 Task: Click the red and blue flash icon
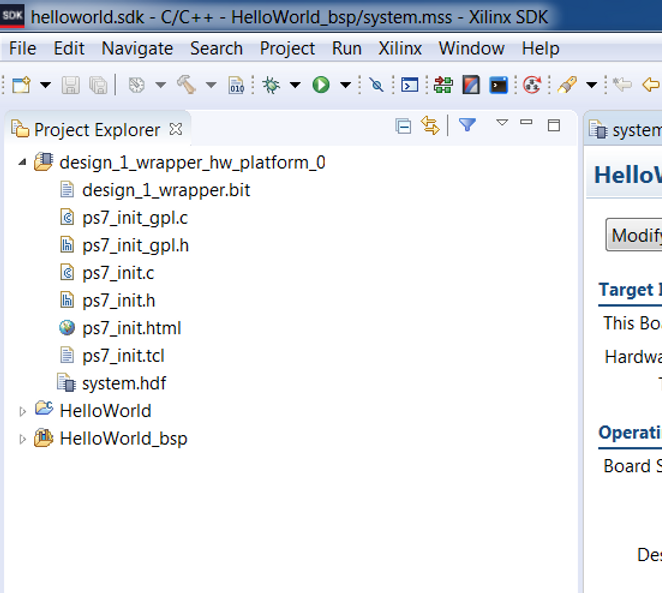[471, 85]
